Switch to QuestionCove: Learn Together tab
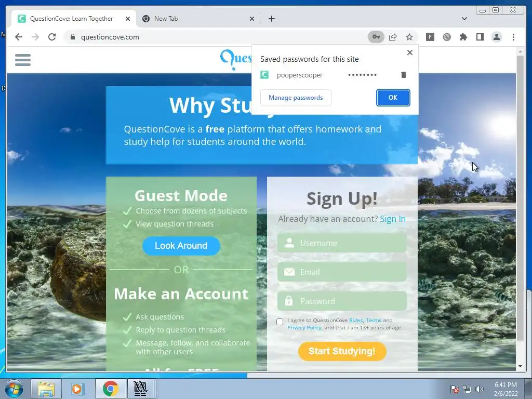The width and height of the screenshot is (532, 399). point(73,19)
